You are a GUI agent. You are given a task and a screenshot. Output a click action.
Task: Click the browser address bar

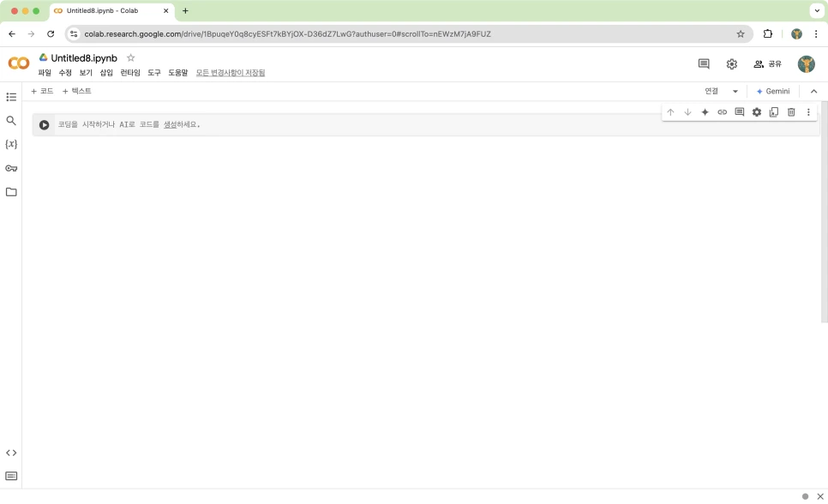[343, 33]
